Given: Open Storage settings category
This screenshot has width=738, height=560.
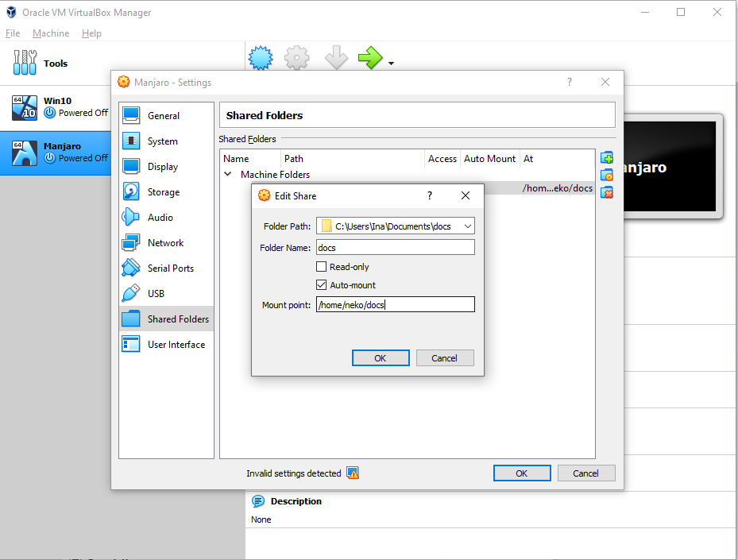Looking at the screenshot, I should point(166,191).
